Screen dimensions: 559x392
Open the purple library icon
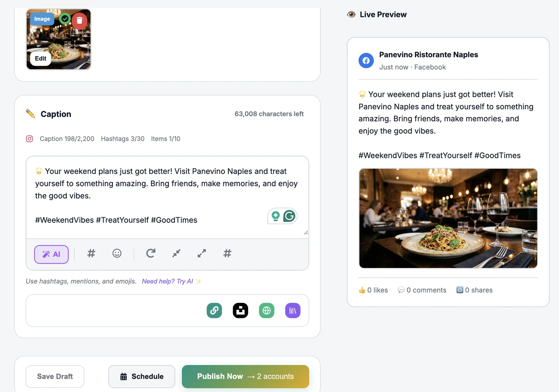tap(293, 311)
